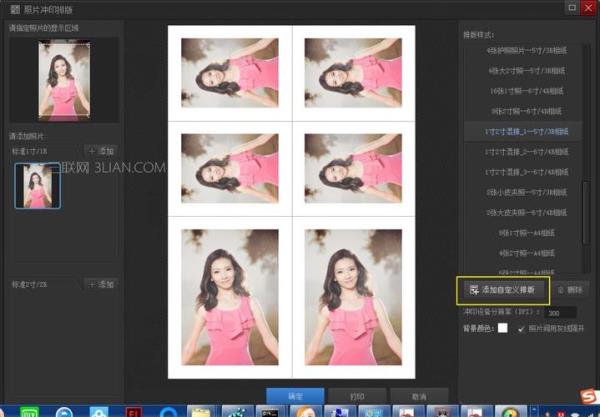The image size is (600, 417).
Task: Add a standard 1-inch photo (标准1寸 添加)
Action: pos(101,150)
